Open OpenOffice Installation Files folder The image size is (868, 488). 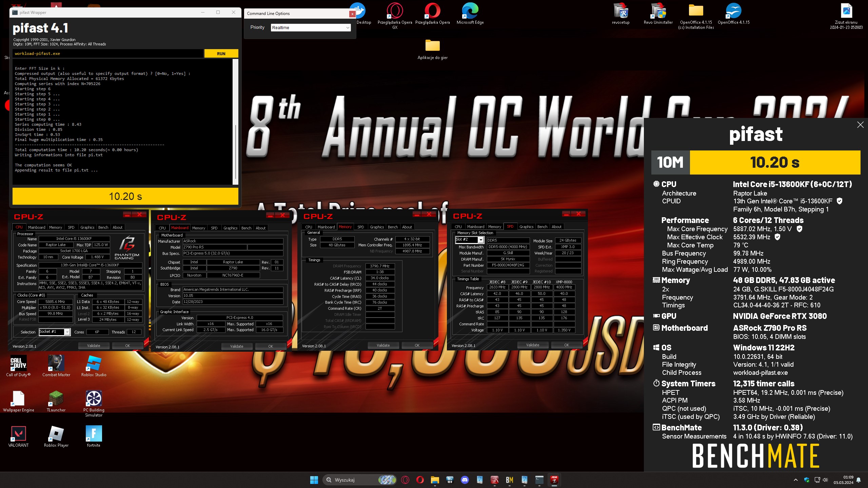[696, 16]
